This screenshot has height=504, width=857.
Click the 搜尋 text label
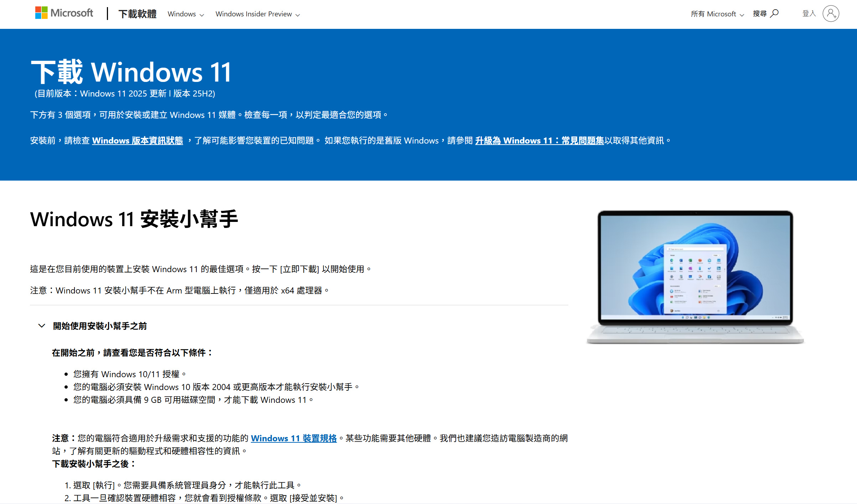[x=759, y=14]
